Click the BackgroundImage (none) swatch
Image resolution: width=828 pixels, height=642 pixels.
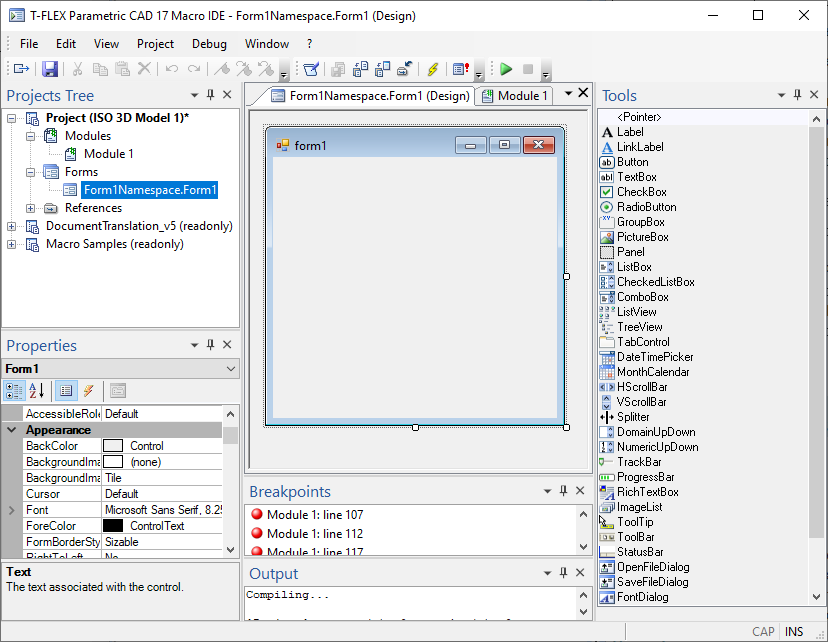click(113, 462)
